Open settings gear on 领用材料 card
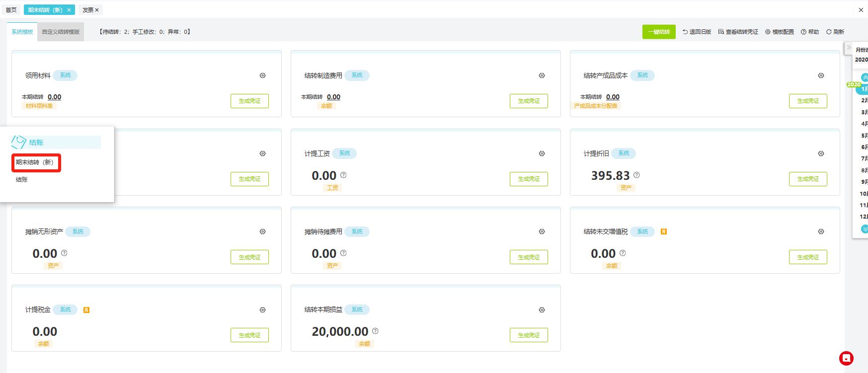This screenshot has width=868, height=373. point(262,75)
